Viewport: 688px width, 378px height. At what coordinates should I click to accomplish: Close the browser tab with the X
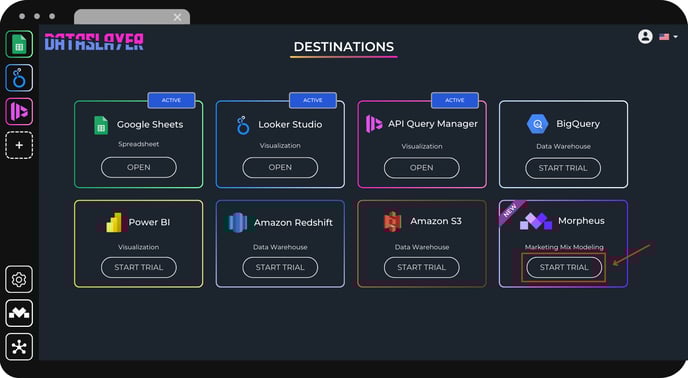tap(177, 17)
